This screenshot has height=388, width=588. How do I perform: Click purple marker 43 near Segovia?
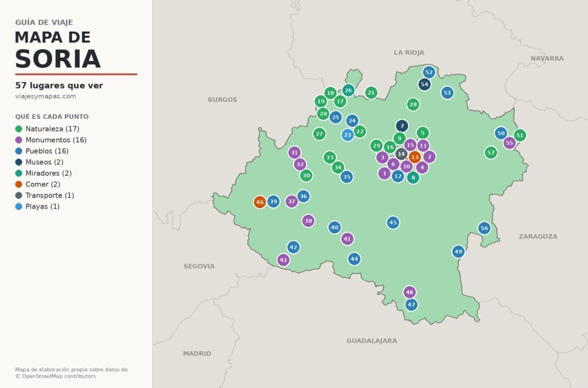(284, 260)
